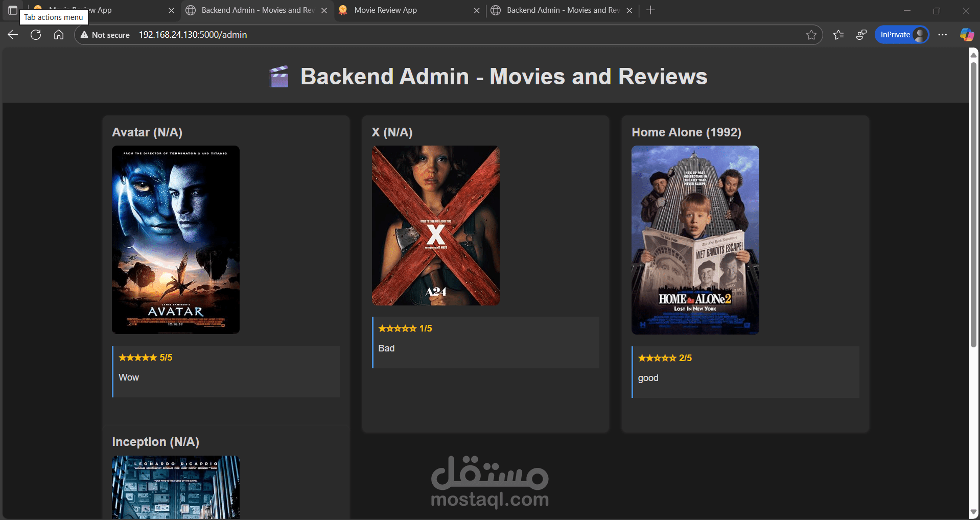The height and width of the screenshot is (520, 980).
Task: Click the "Inception (N/A)" card title
Action: click(x=156, y=442)
